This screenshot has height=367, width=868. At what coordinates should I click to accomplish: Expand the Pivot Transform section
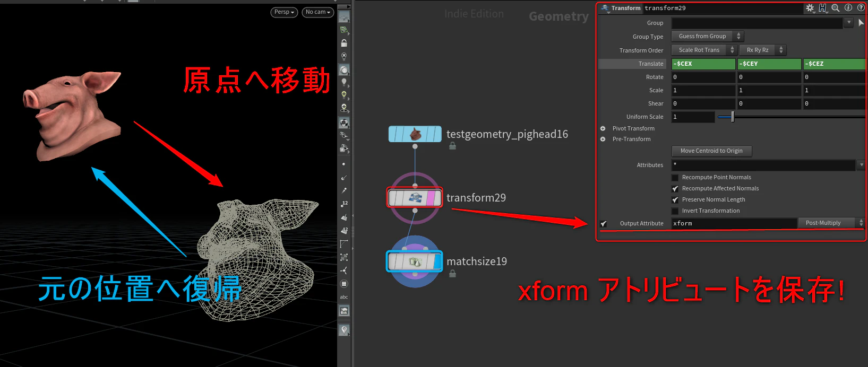click(x=603, y=128)
